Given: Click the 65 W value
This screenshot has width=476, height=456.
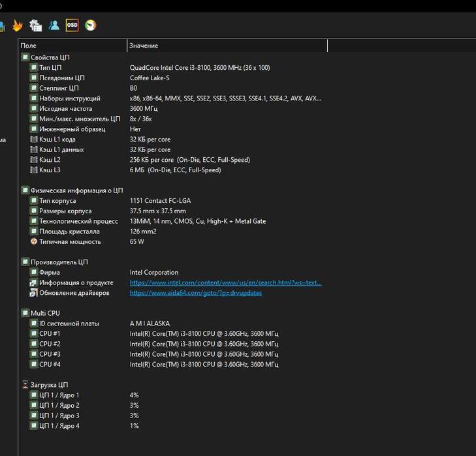Looking at the screenshot, I should (x=137, y=241).
